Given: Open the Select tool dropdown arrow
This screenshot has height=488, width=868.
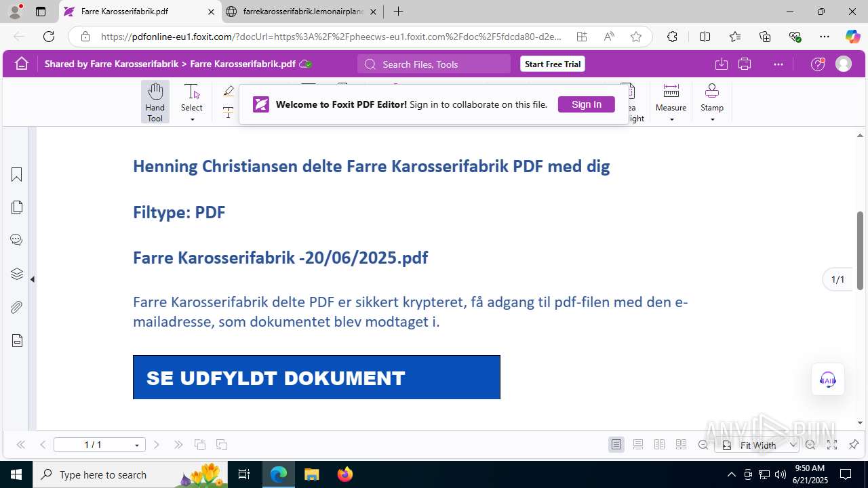Looking at the screenshot, I should [x=192, y=119].
